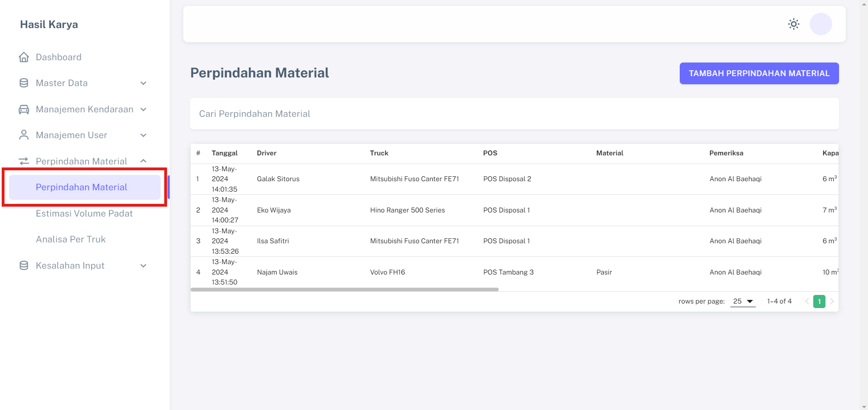
Task: Select pagination page 1 button
Action: coord(819,301)
